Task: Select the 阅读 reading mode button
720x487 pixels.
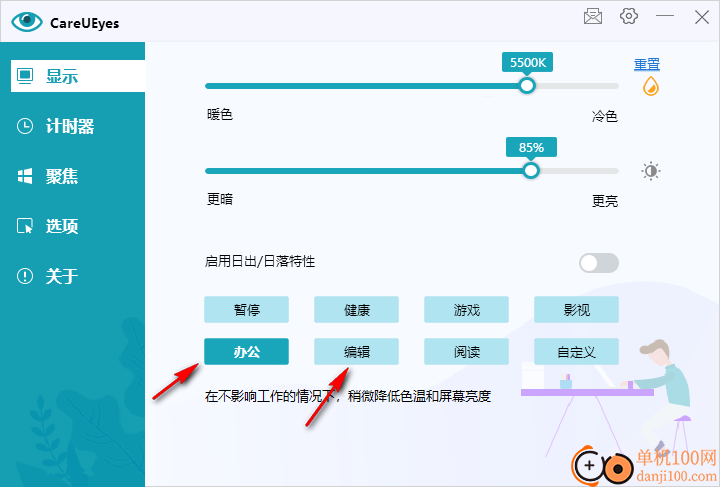Action: 467,352
